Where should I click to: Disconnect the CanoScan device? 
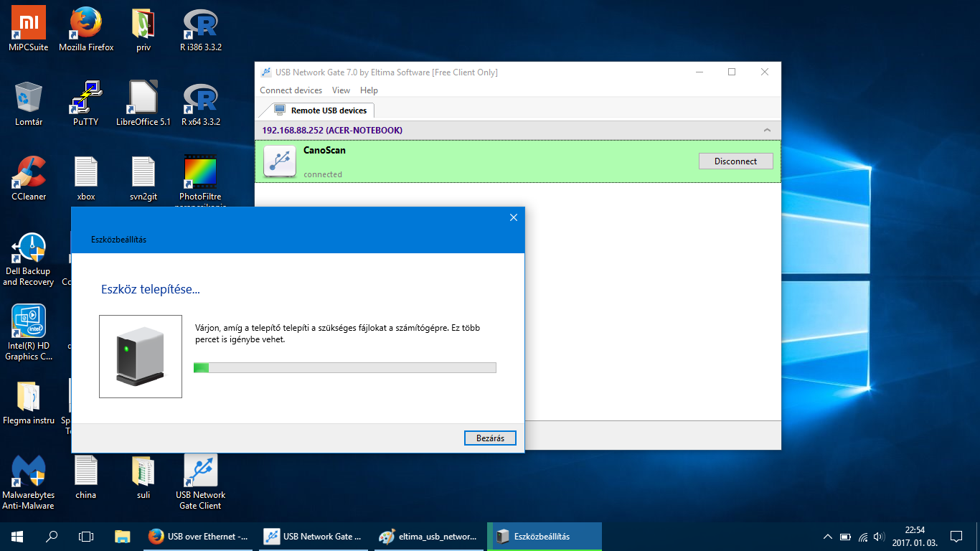click(x=735, y=161)
